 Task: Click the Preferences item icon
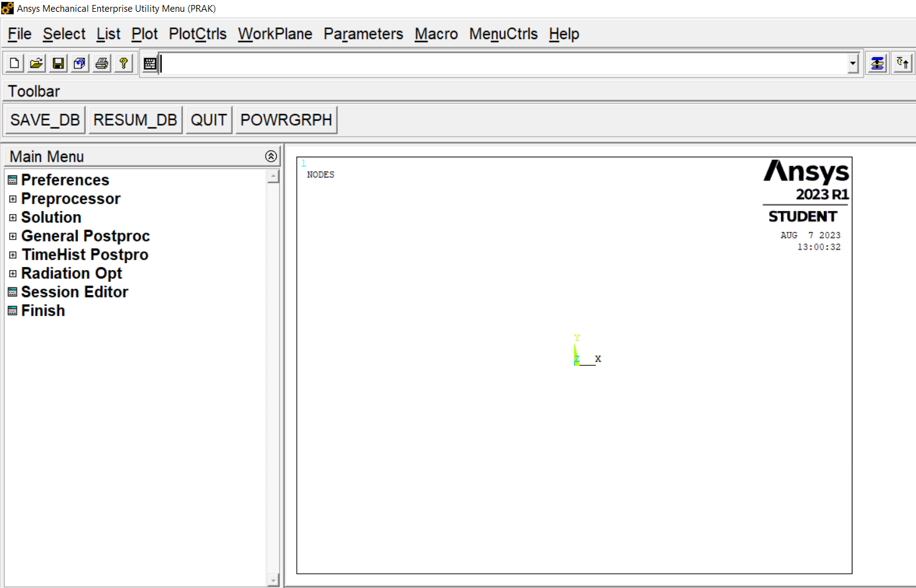12,180
